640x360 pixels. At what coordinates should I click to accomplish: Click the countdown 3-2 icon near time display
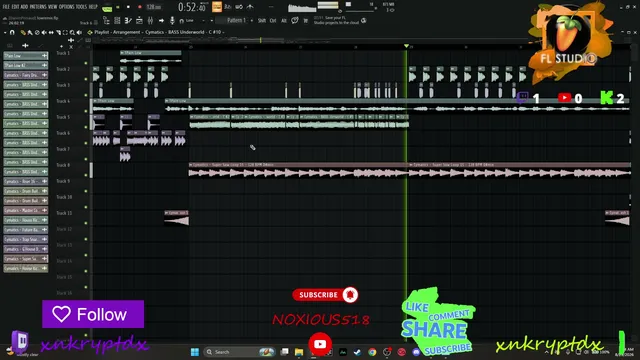click(228, 7)
